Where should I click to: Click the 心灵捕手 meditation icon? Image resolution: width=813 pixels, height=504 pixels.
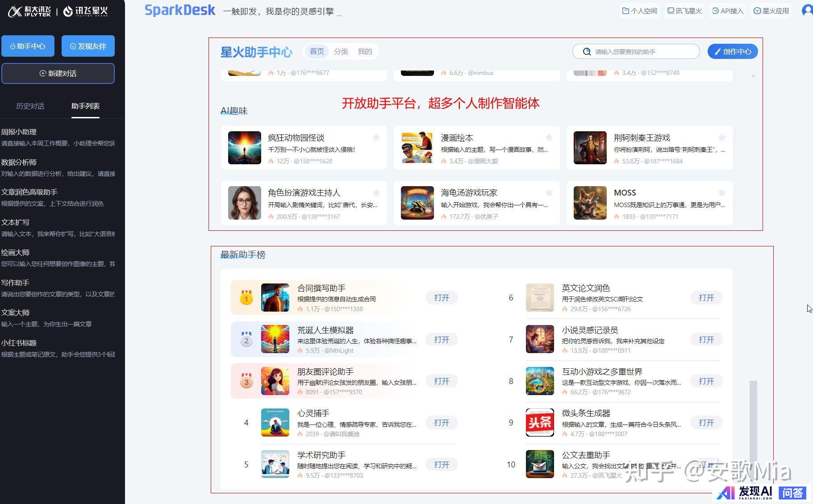click(275, 422)
